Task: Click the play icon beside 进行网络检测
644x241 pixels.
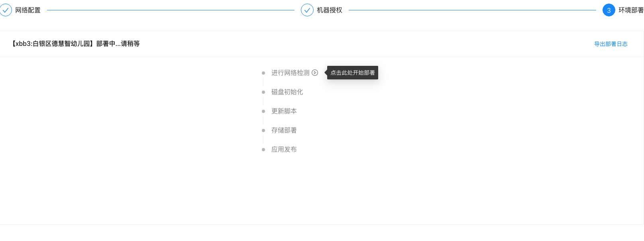Action: 315,73
